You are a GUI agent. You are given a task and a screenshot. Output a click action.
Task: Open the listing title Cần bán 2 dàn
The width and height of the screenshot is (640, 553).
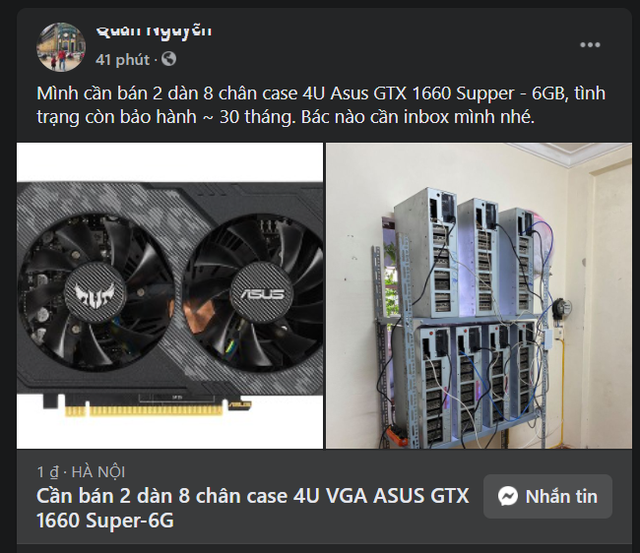(253, 508)
